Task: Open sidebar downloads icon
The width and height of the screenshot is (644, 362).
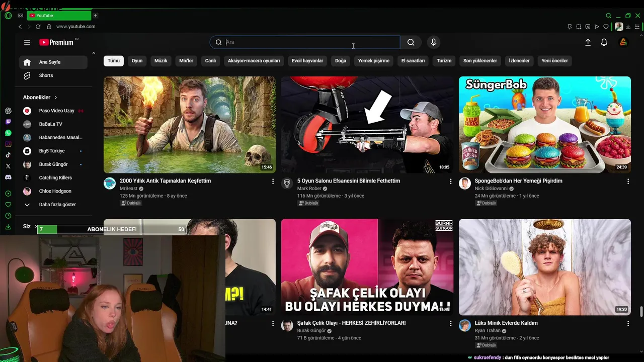Action: point(8,227)
